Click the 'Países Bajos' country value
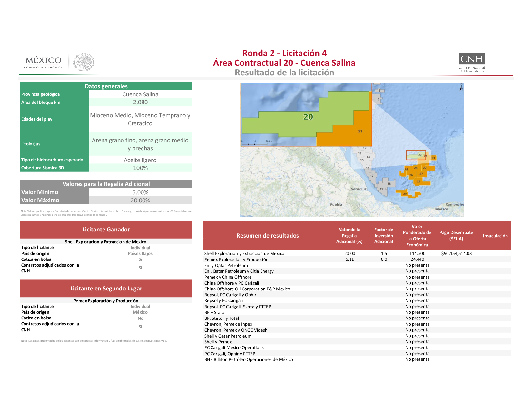The image size is (532, 411). (140, 253)
